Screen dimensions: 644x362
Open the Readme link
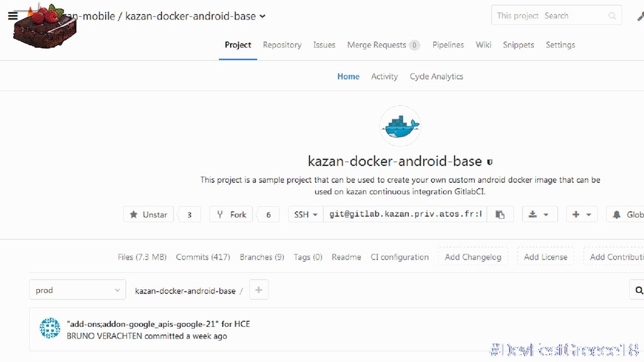347,257
